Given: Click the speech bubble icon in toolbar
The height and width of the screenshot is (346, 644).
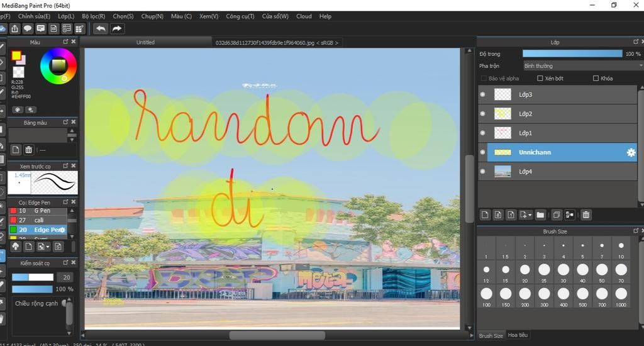Looking at the screenshot, I should point(28,28).
